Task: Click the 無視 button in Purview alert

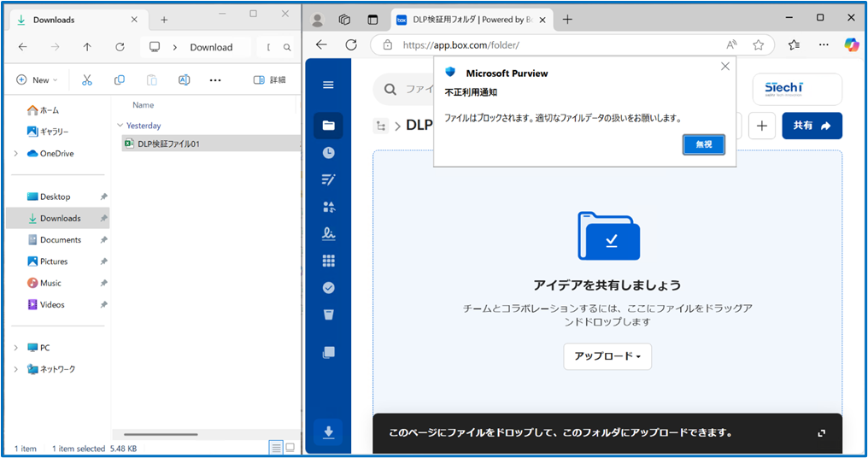Action: coord(703,144)
